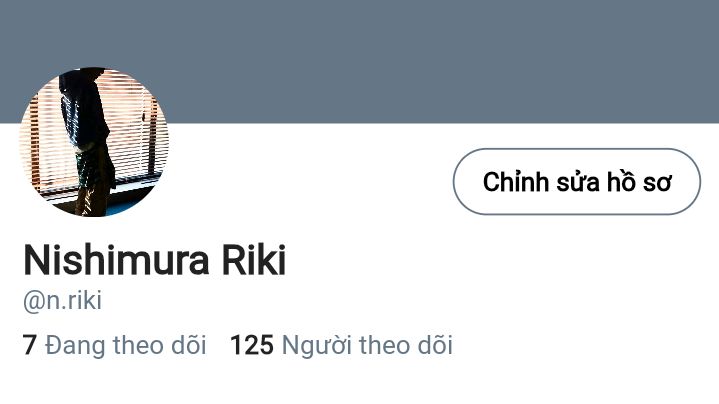Click the number 125 followers count
Screen dimensions: 719x404
pos(252,345)
